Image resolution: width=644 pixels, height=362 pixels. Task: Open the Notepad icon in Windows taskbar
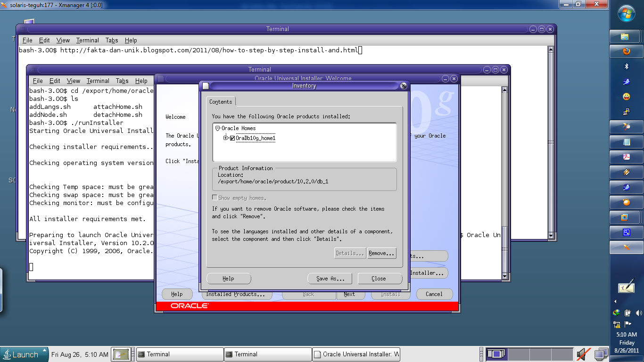[626, 142]
